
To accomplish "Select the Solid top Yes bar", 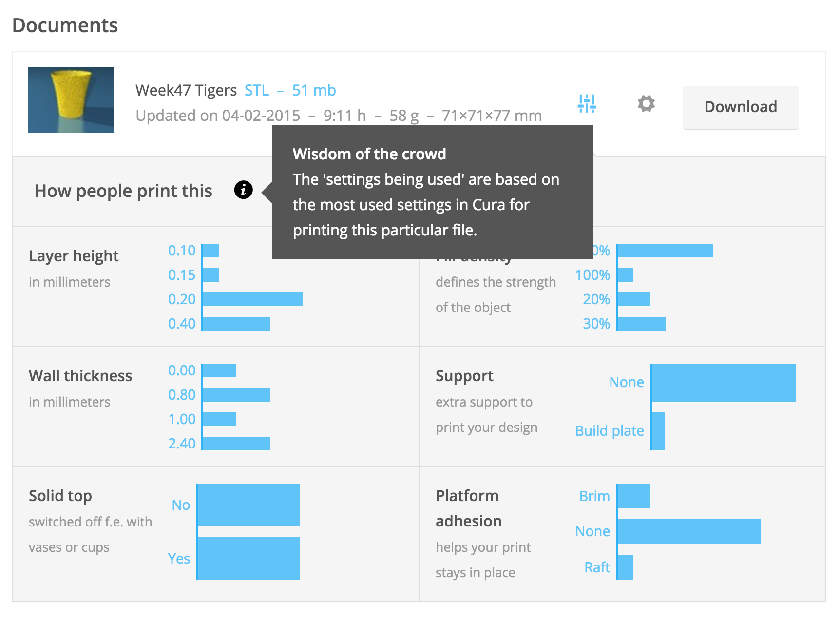I will (248, 559).
